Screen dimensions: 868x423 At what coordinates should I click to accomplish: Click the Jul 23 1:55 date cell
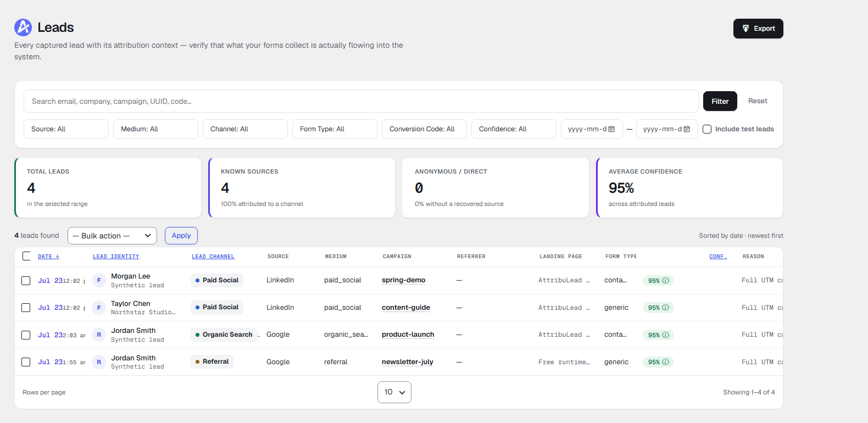point(62,362)
